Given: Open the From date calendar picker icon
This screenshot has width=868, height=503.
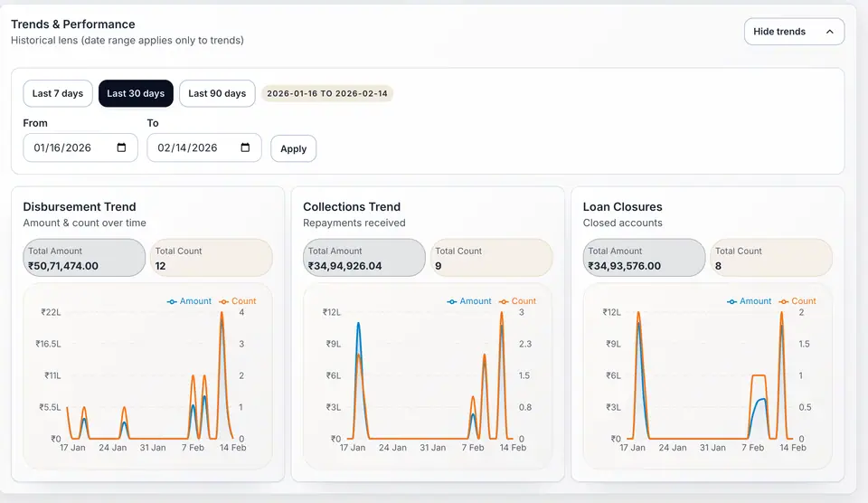Looking at the screenshot, I should click(x=122, y=147).
